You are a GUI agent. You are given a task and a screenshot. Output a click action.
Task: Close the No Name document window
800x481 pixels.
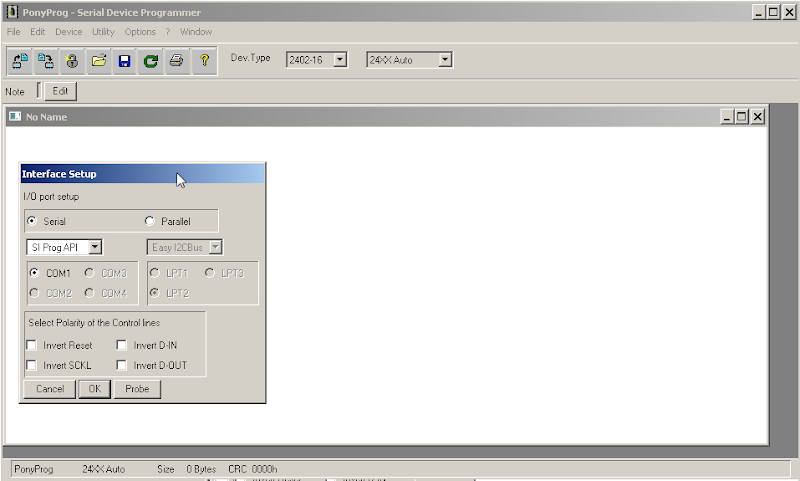(x=758, y=117)
